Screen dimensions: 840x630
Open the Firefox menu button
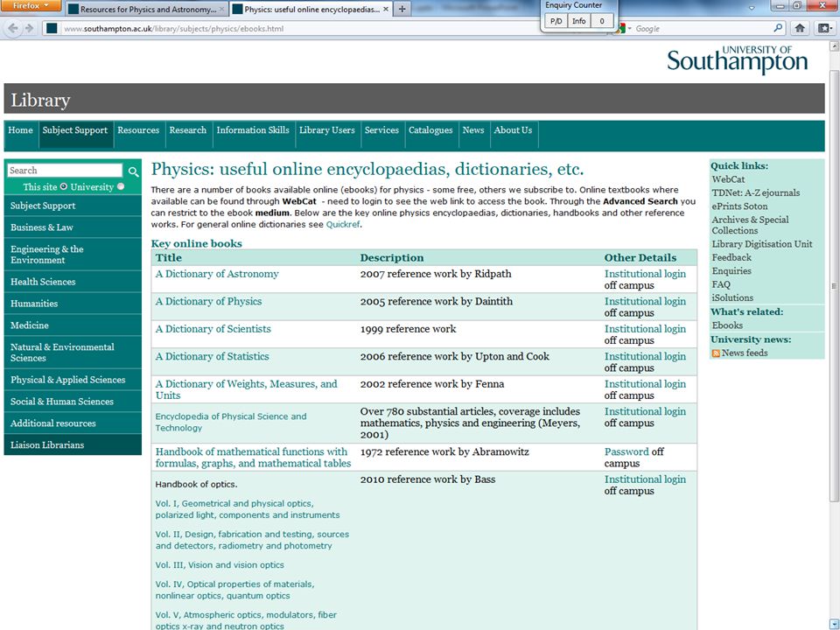pos(31,6)
